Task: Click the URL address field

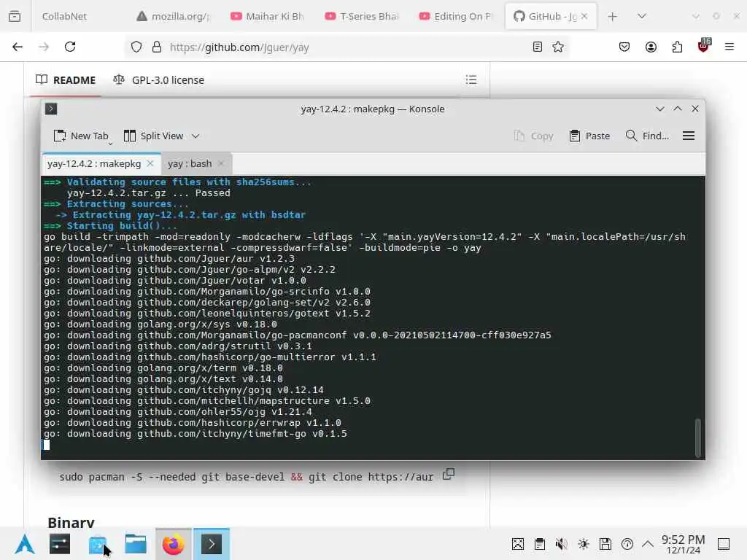Action: tap(348, 47)
